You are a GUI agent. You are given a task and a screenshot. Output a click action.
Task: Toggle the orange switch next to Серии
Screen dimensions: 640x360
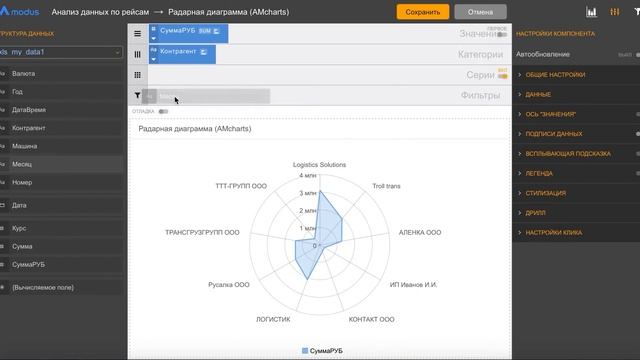502,76
